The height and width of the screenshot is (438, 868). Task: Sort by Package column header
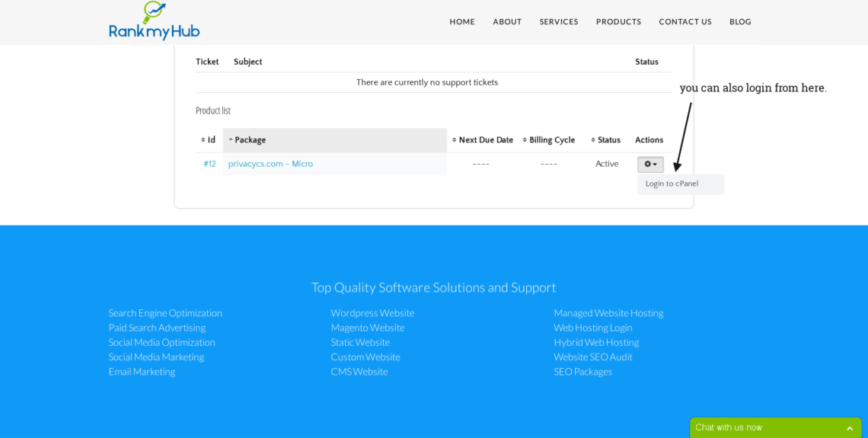click(250, 140)
